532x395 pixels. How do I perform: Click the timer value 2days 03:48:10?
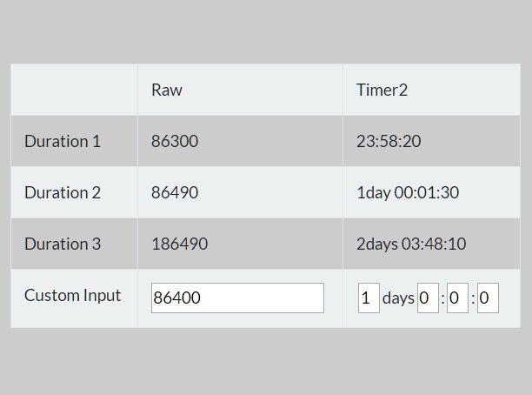(411, 244)
